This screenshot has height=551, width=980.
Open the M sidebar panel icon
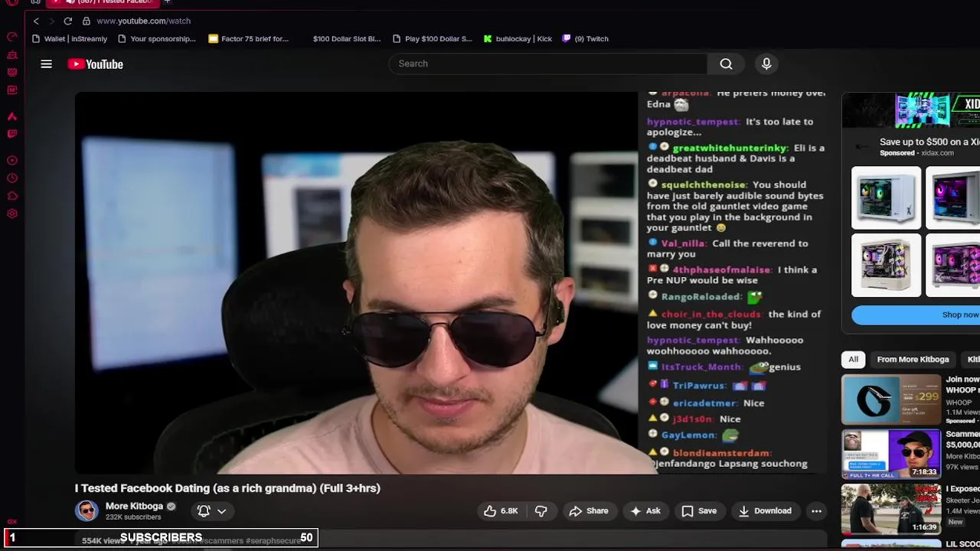point(12,90)
